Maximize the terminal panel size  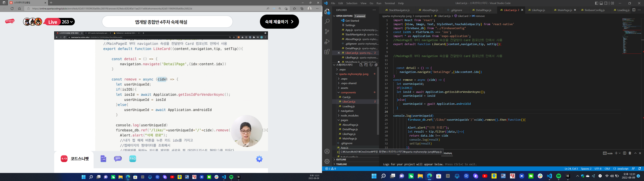click(635, 153)
